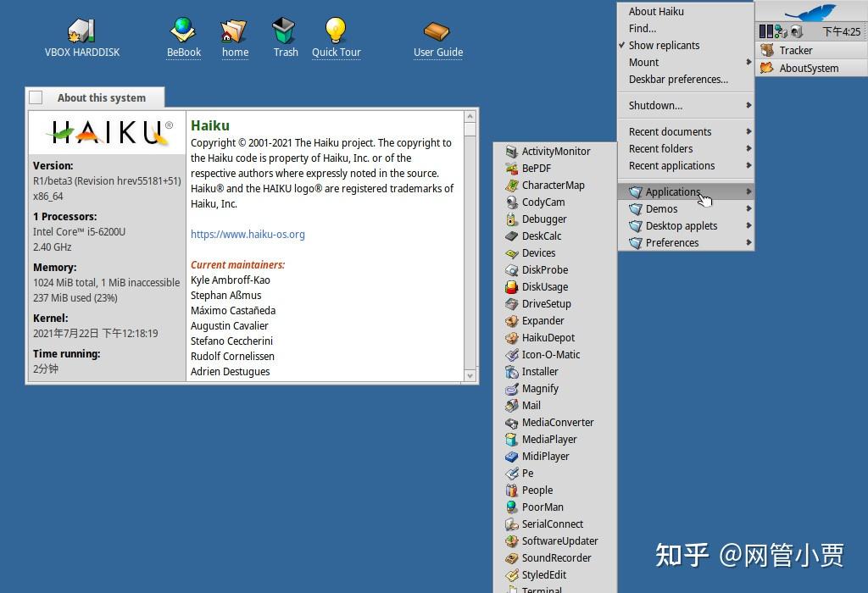Click the About window scrollbar thumb
Image resolution: width=868 pixels, height=593 pixels.
click(x=470, y=130)
